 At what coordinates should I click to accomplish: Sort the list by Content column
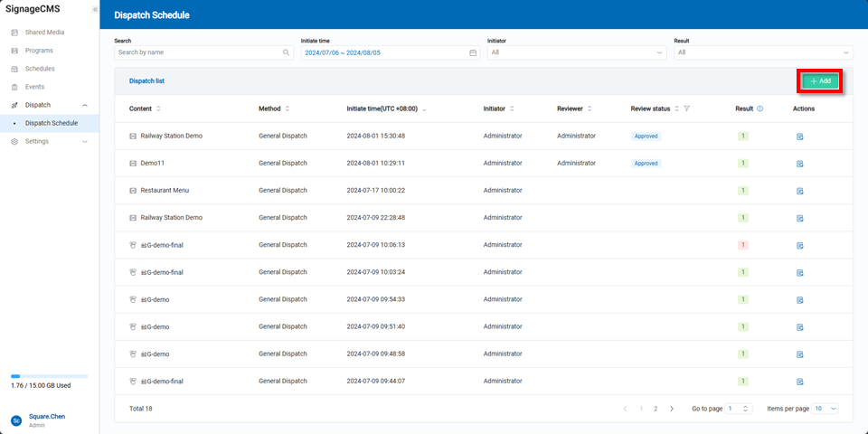[x=159, y=108]
